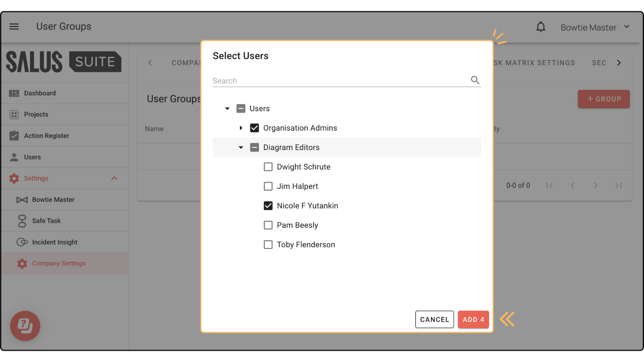Check the Dwight Schrute checkbox
The height and width of the screenshot is (362, 644).
[x=268, y=167]
